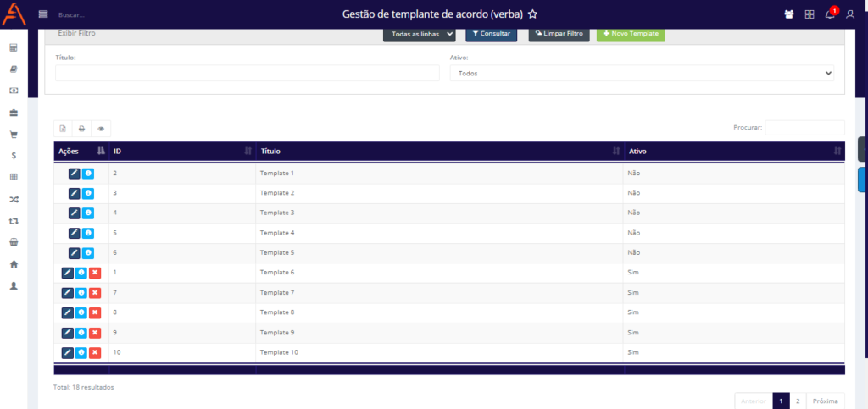Click the print icon above the table

[81, 129]
